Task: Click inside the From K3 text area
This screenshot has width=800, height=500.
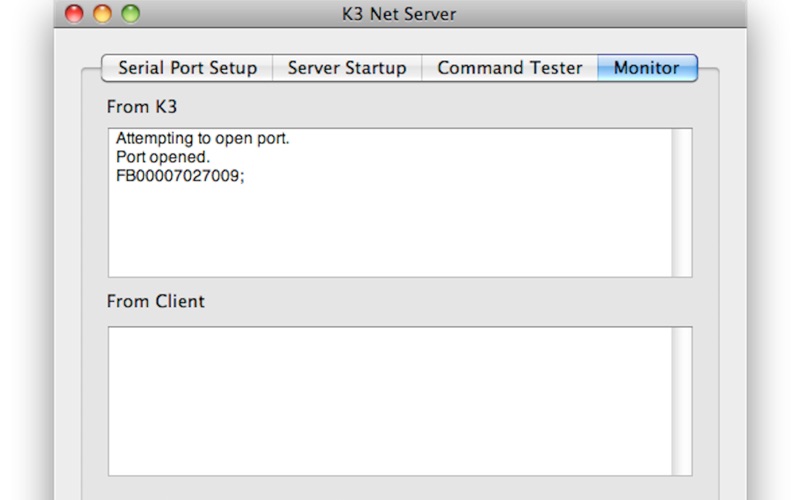Action: pos(390,203)
